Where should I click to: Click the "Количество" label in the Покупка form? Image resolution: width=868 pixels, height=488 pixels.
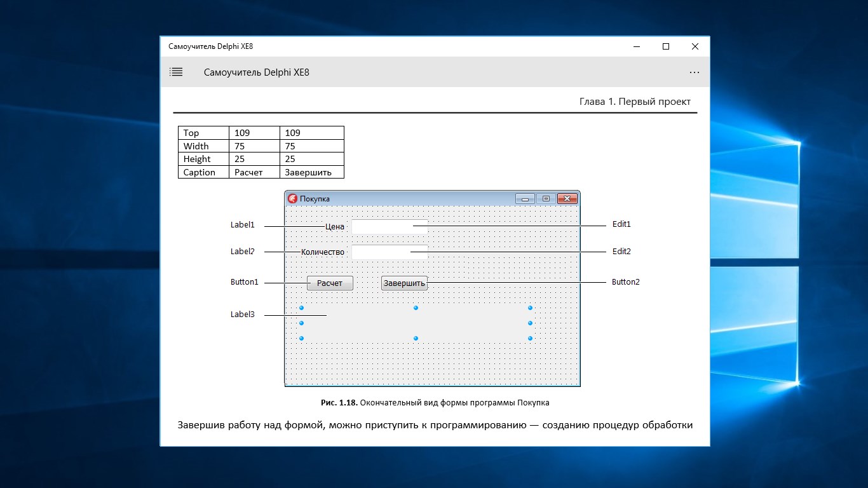coord(323,252)
